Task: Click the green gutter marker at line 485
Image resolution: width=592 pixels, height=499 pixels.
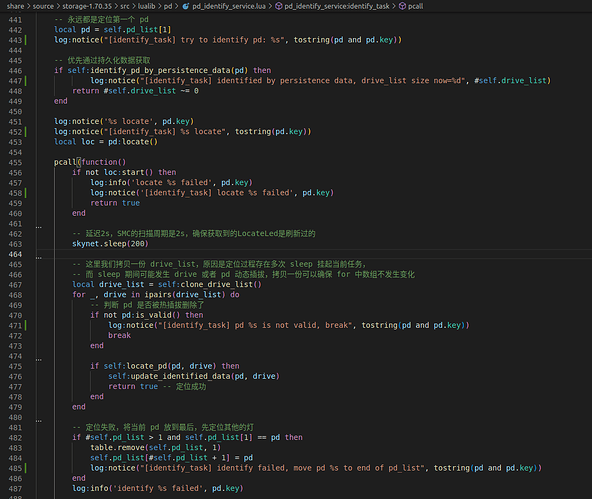Action: point(26,468)
